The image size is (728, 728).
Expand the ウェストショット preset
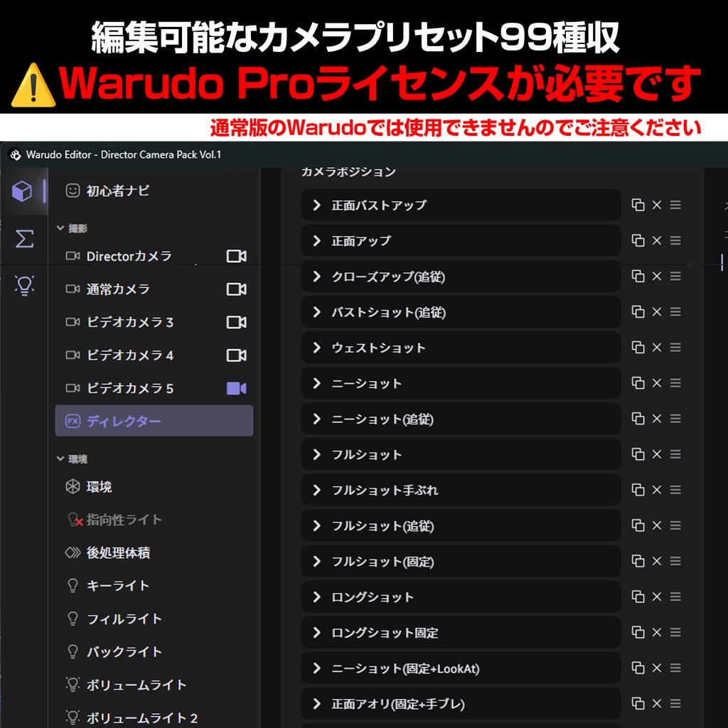tap(316, 347)
